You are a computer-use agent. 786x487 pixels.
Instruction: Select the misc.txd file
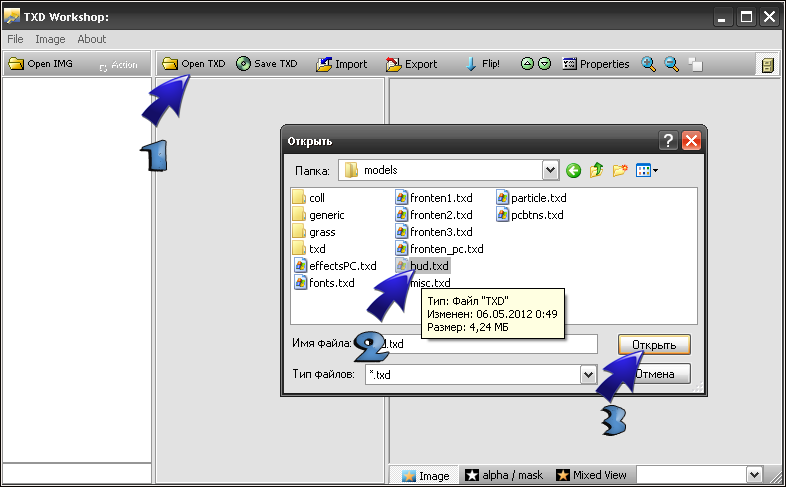coord(430,283)
